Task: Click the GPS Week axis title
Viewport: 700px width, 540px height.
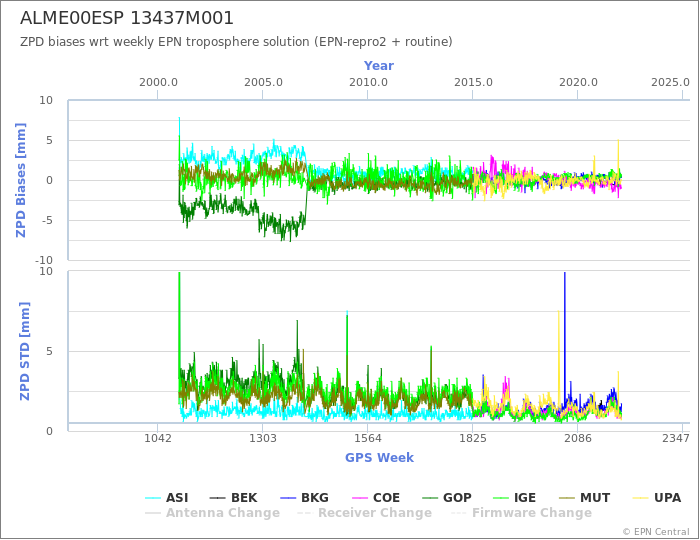Action: [x=379, y=457]
